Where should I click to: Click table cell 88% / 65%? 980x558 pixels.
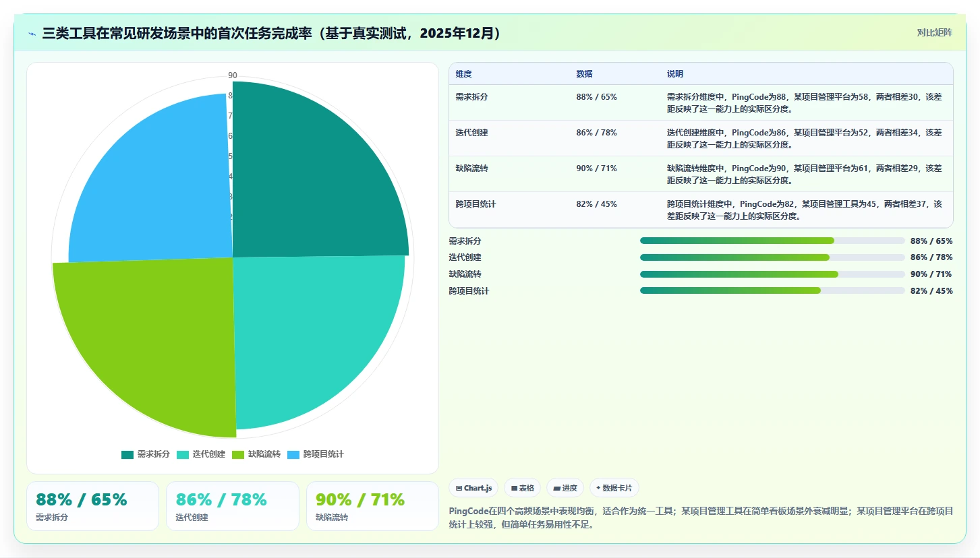click(596, 97)
